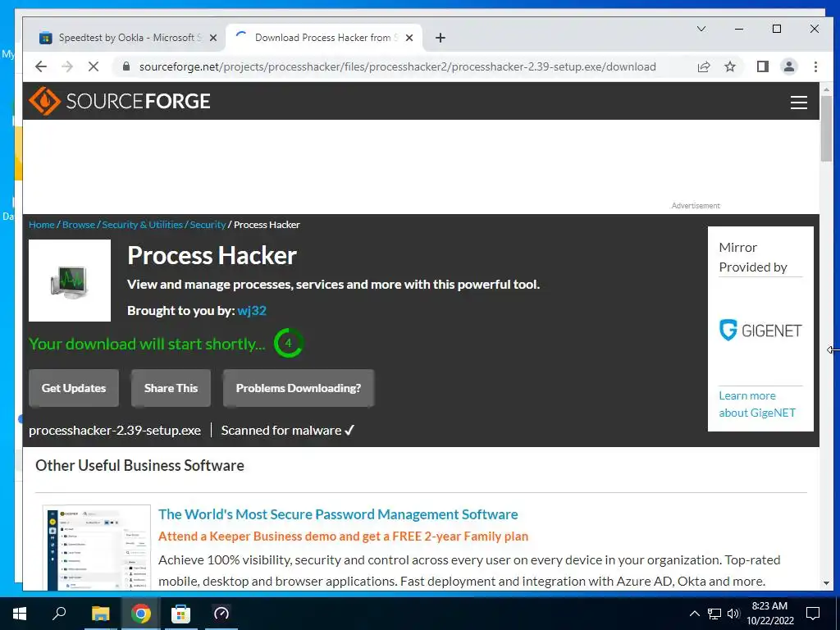The height and width of the screenshot is (630, 840).
Task: Click the Home breadcrumb link
Action: tap(42, 225)
